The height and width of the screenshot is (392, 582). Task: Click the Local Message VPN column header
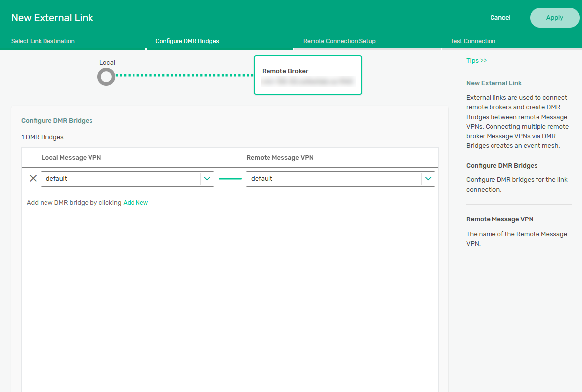pyautogui.click(x=71, y=158)
